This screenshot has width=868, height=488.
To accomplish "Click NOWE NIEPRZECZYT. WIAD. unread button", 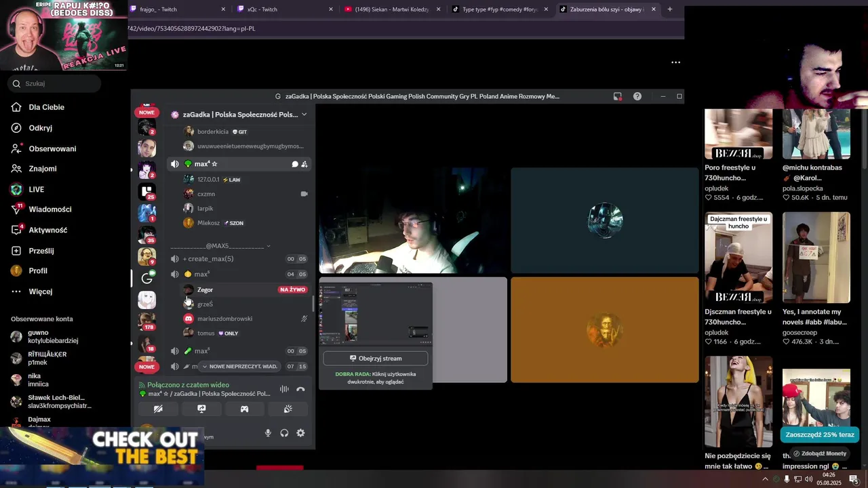I will (x=239, y=367).
